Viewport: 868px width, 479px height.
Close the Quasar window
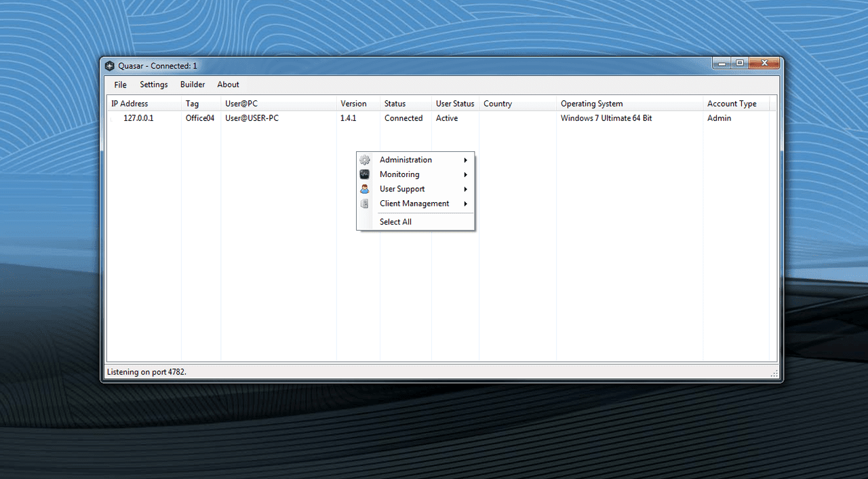[764, 64]
